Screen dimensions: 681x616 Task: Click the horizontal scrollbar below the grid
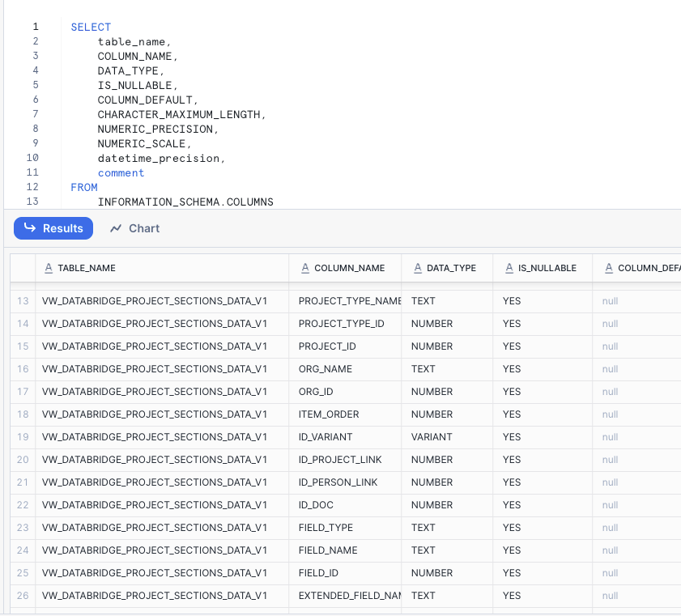[340, 611]
